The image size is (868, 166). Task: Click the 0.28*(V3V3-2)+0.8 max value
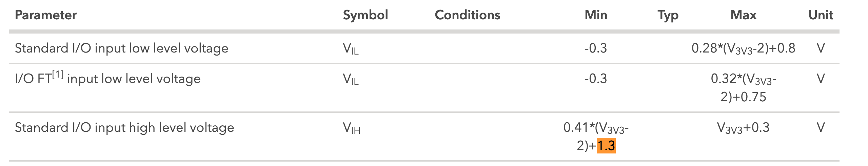(x=744, y=48)
